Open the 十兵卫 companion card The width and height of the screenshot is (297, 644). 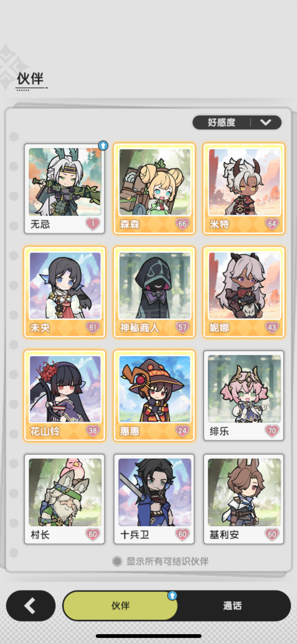click(x=154, y=499)
